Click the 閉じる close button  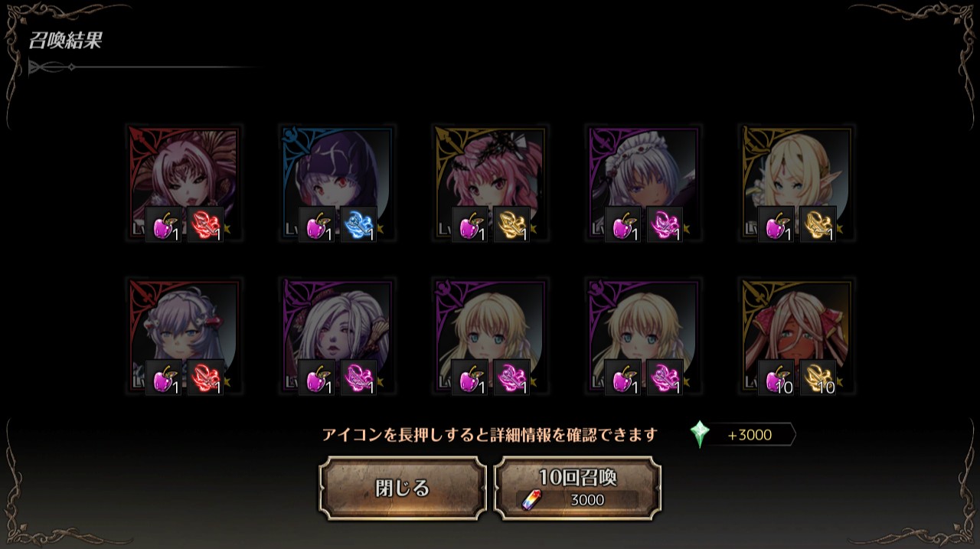[x=402, y=489]
